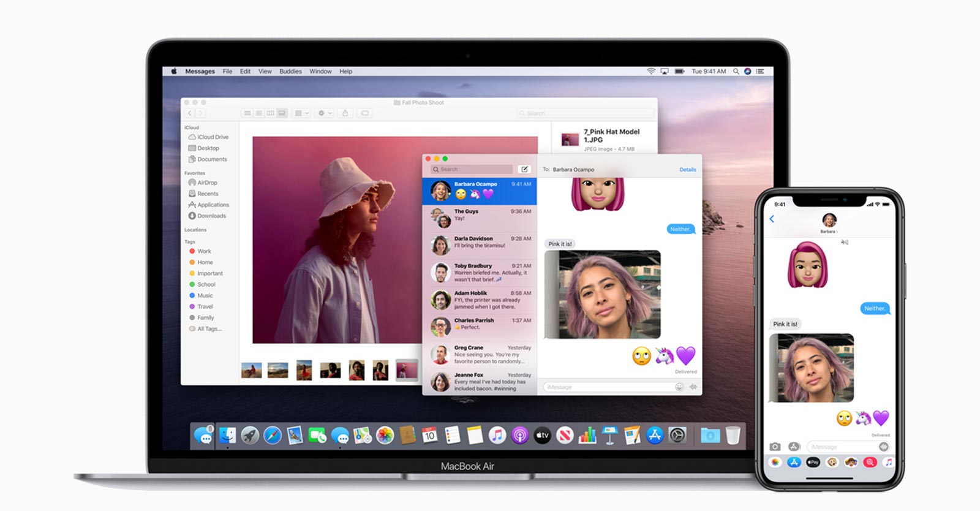This screenshot has width=980, height=511.
Task: Open the emoji picker in message field
Action: pyautogui.click(x=679, y=387)
